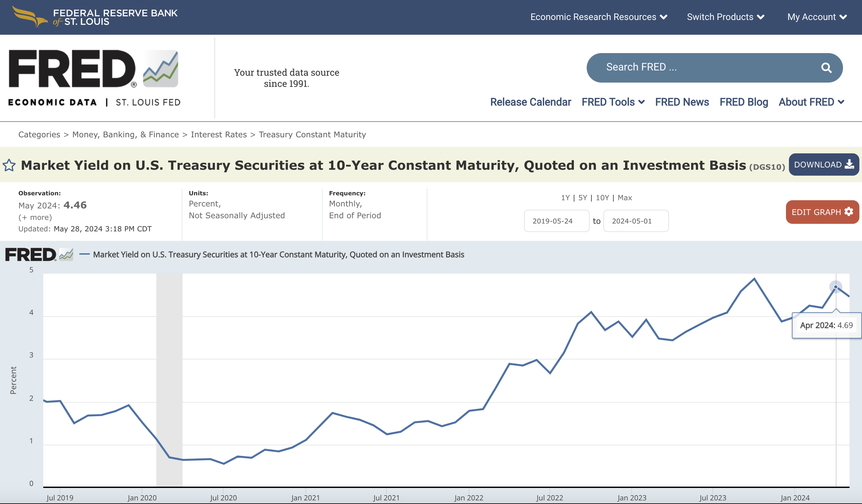Select the 1Y date range
This screenshot has width=862, height=504.
point(565,198)
